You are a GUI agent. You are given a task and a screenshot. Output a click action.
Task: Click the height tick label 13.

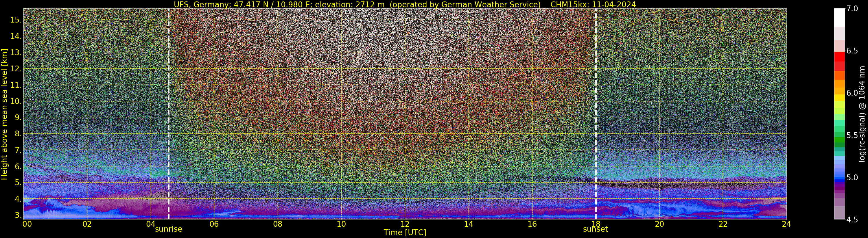click(16, 53)
